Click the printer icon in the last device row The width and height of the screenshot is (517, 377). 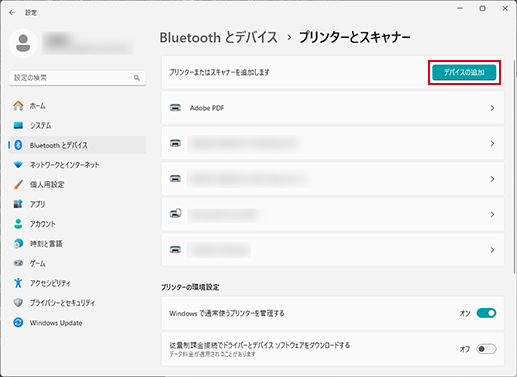coord(175,249)
